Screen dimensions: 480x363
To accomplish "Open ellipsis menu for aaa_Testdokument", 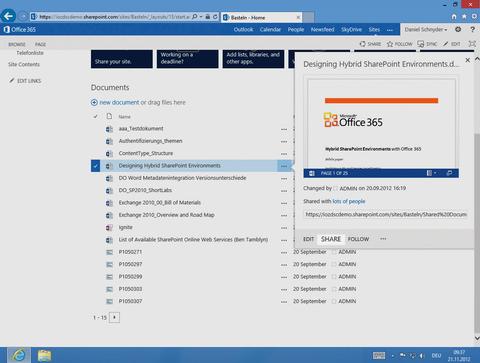I will (284, 129).
